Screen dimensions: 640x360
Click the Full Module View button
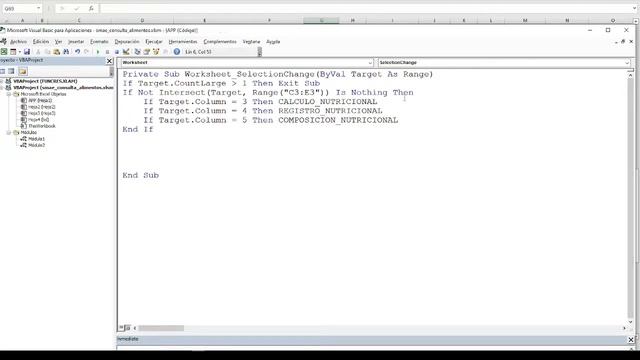tap(128, 328)
